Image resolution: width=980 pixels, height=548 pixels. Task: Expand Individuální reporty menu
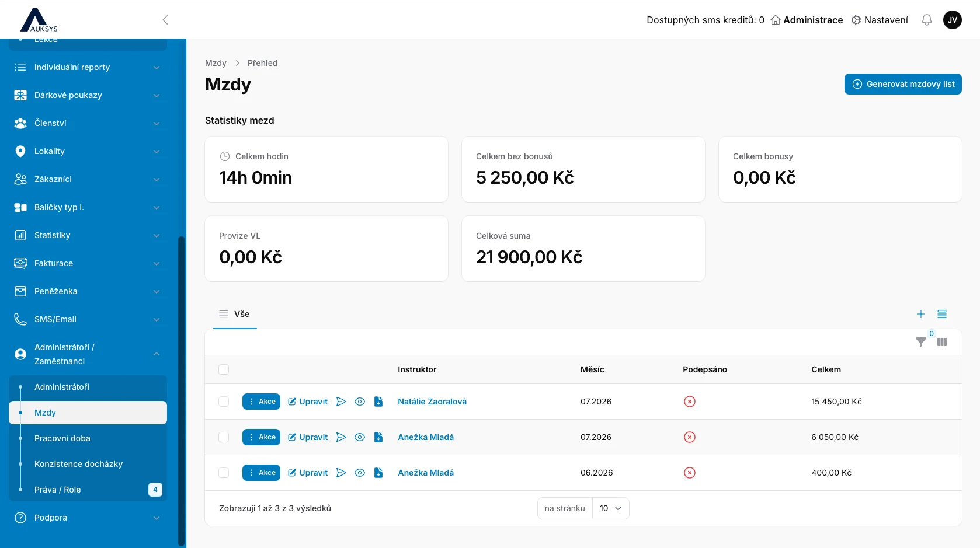(x=88, y=67)
